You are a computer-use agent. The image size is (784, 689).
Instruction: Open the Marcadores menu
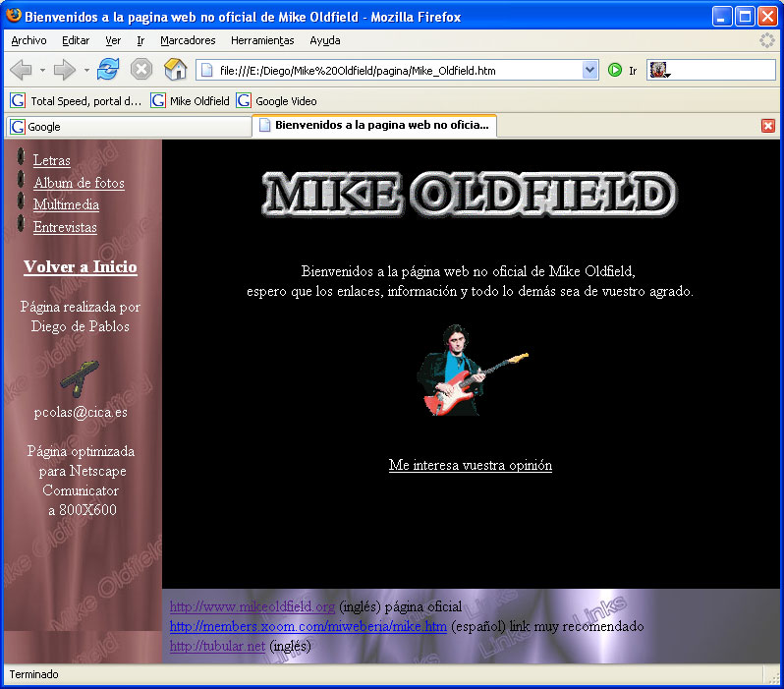[188, 40]
